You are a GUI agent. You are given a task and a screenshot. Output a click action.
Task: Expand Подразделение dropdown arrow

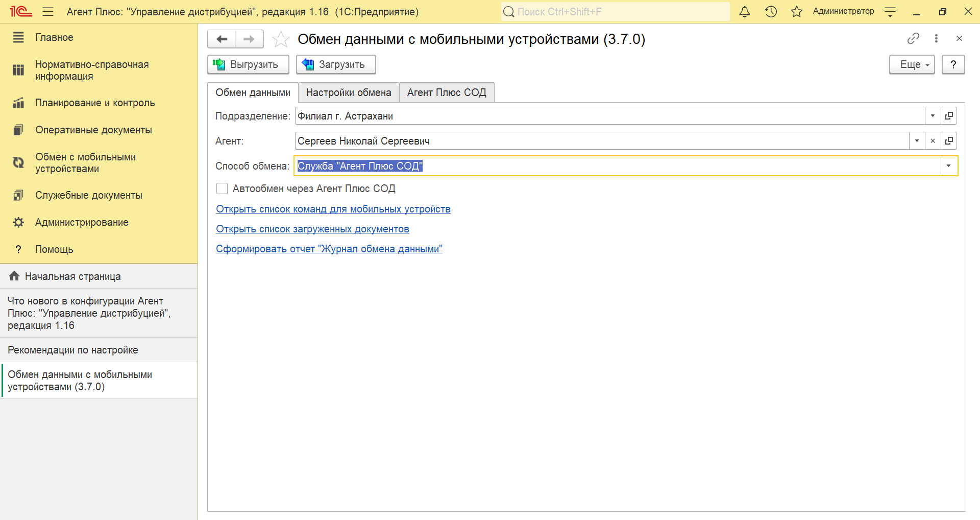tap(933, 116)
